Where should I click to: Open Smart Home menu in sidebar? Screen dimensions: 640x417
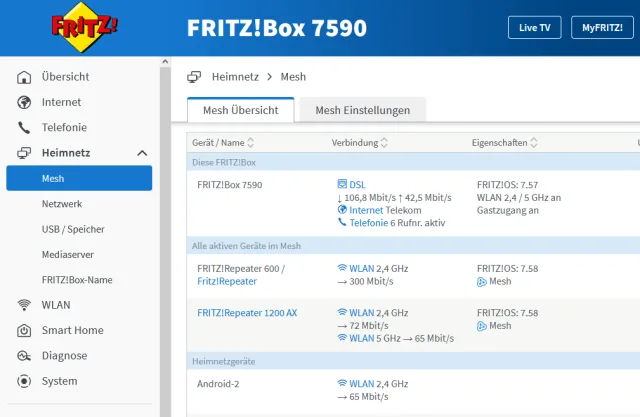[x=73, y=330]
